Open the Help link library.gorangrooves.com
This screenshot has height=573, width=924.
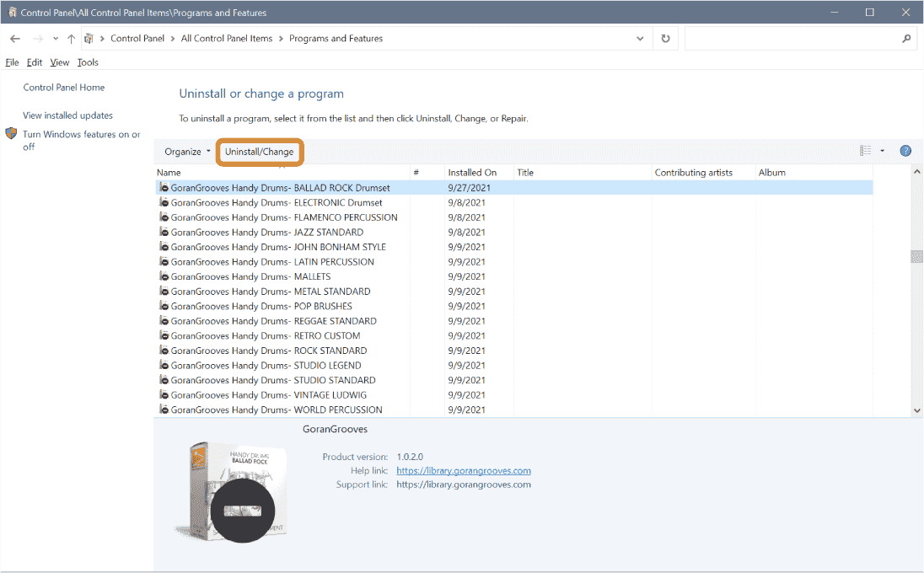(463, 470)
